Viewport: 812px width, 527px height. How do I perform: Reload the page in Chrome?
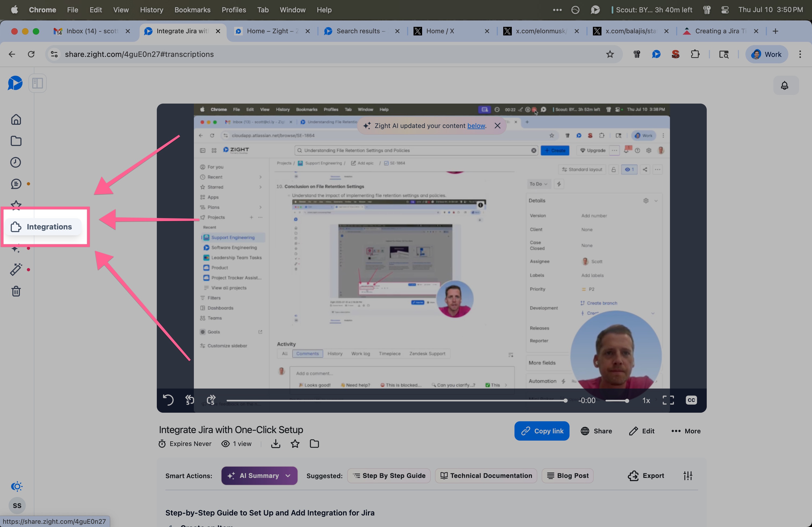[x=31, y=54]
